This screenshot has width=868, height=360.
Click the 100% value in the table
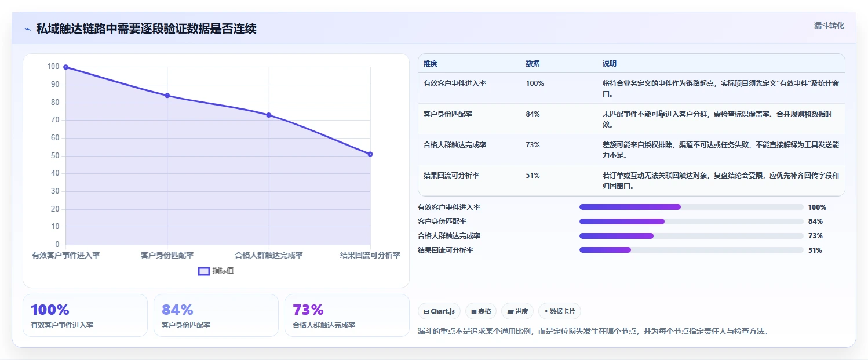535,83
